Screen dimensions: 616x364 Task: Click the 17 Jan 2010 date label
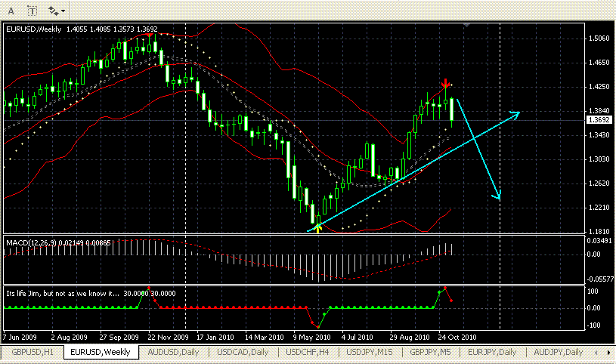coord(215,338)
